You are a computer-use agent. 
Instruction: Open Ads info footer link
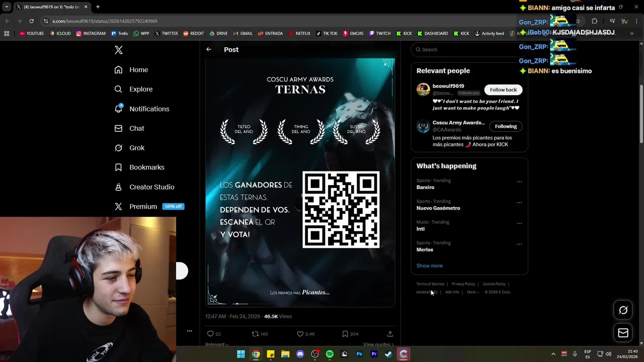pyautogui.click(x=452, y=292)
